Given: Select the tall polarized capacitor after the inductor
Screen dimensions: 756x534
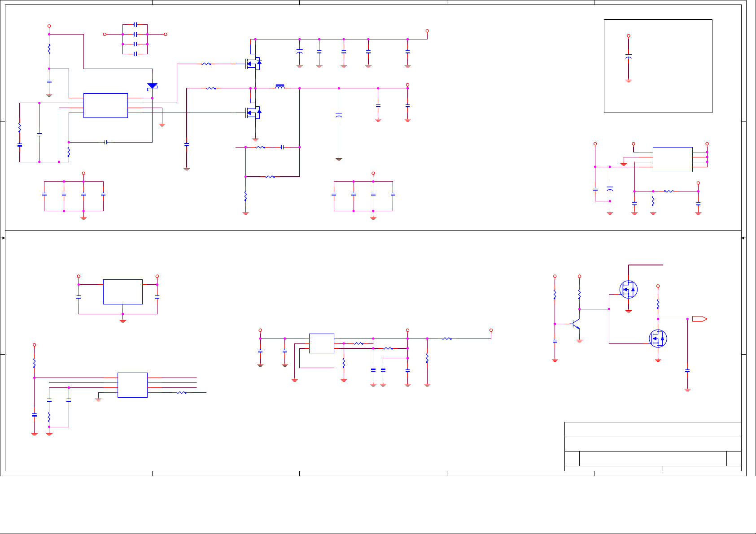Looking at the screenshot, I should click(339, 115).
